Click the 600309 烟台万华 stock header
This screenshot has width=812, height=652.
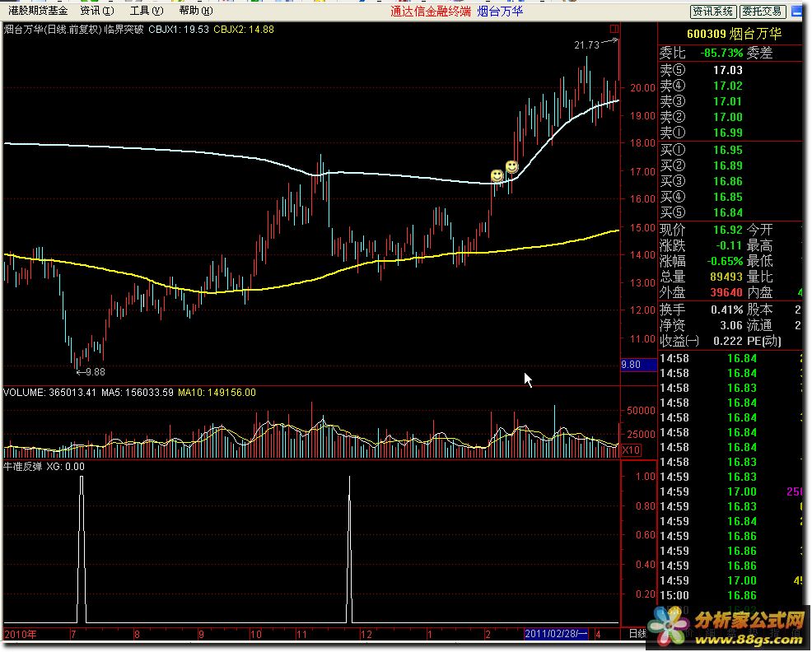[734, 35]
